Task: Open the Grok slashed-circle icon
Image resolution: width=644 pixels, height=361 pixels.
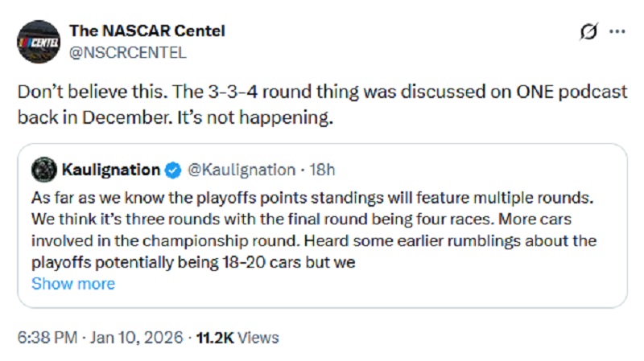Action: click(588, 32)
